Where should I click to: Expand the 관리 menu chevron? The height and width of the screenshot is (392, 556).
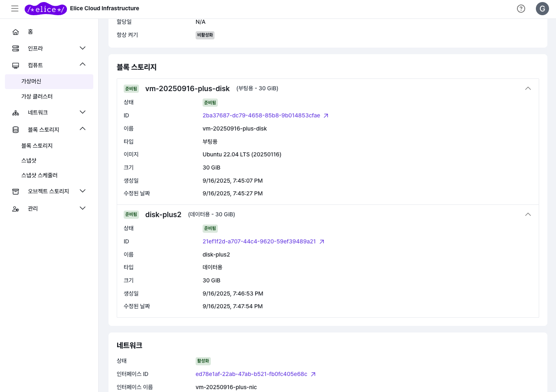click(83, 208)
